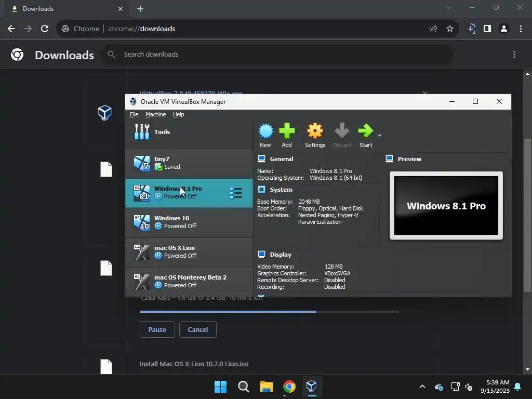Share this page via the address bar icon
The height and width of the screenshot is (399, 532).
[433, 29]
